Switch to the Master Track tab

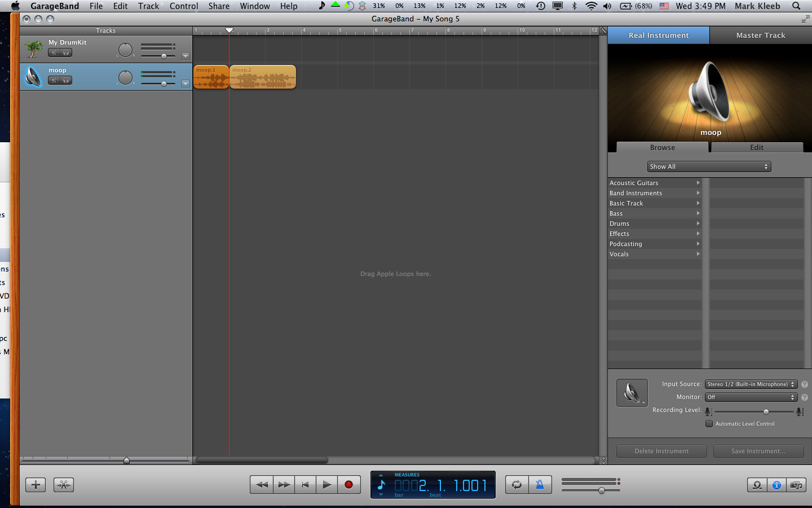point(761,35)
